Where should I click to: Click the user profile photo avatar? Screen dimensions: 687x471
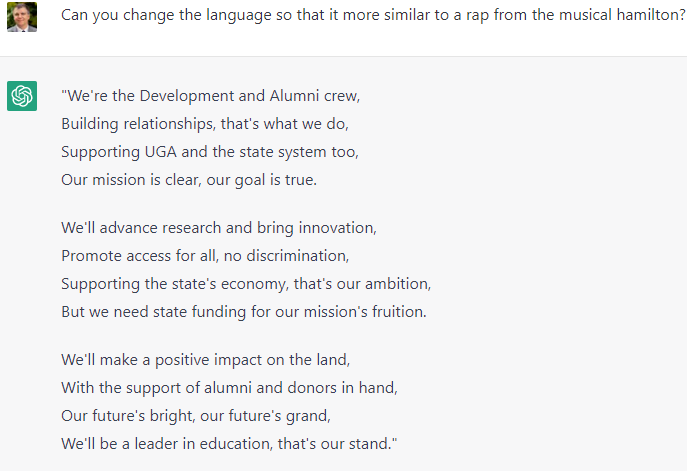(22, 17)
